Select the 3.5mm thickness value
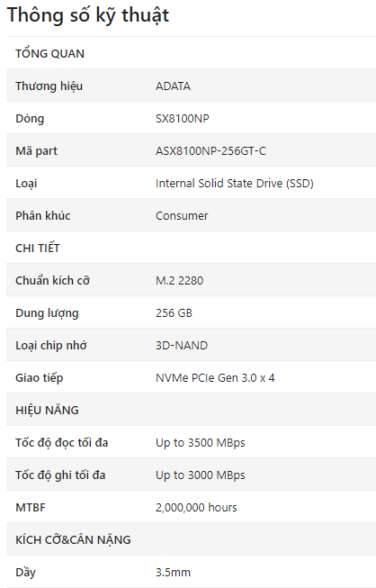This screenshot has height=588, width=376. 173,573
